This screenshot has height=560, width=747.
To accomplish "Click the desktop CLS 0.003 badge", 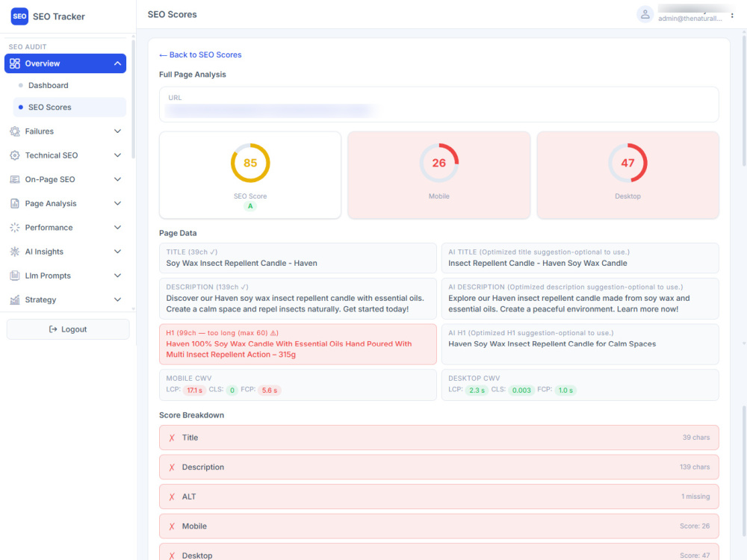I will coord(521,391).
